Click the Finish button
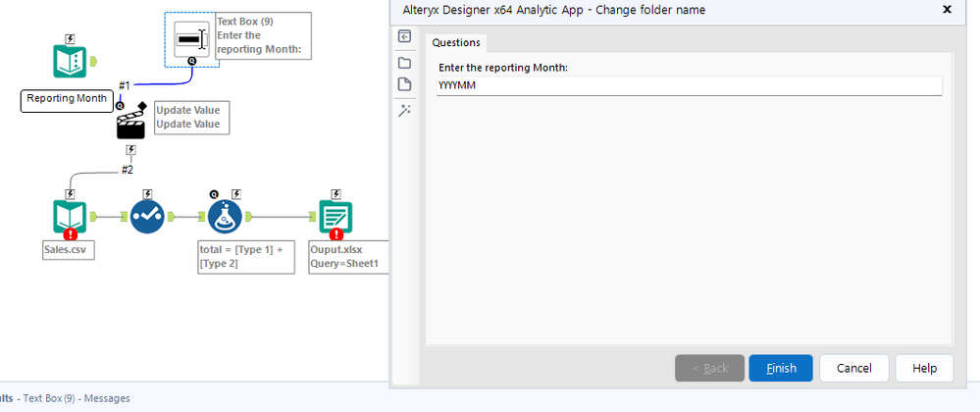 pyautogui.click(x=781, y=368)
